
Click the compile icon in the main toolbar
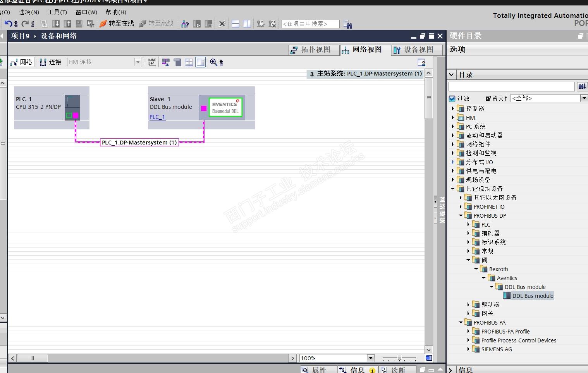point(44,24)
